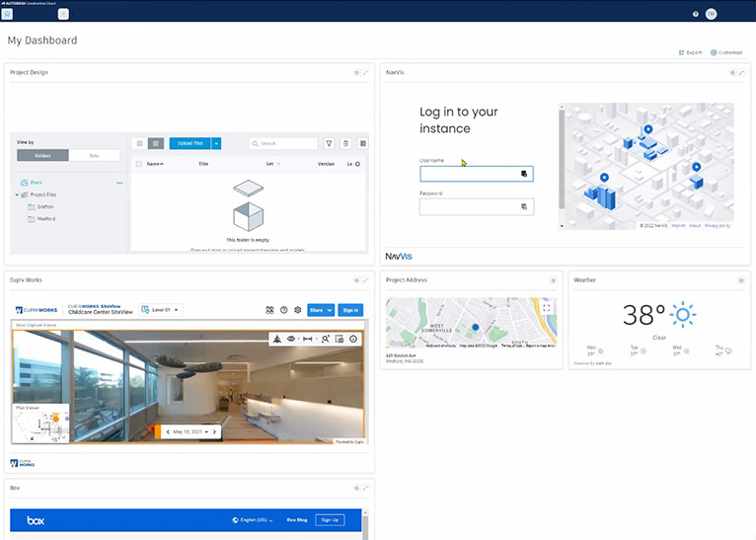Click the filter icon in Project Design
Screen dimensions: 756x540
[x=329, y=143]
